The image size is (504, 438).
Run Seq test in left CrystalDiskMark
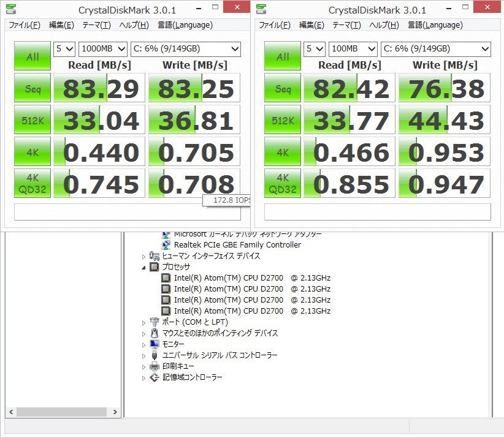(32, 88)
